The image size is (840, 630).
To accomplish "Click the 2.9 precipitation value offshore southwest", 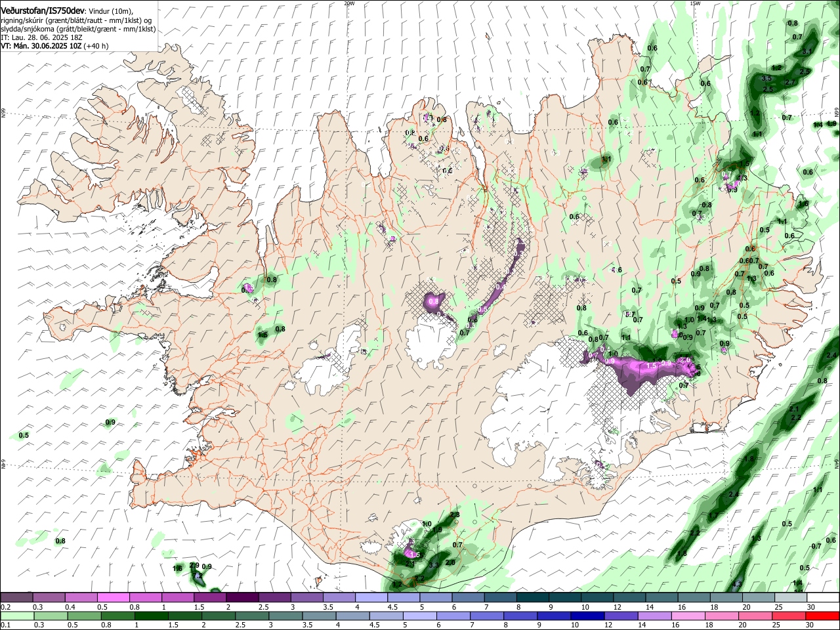I will tap(194, 566).
